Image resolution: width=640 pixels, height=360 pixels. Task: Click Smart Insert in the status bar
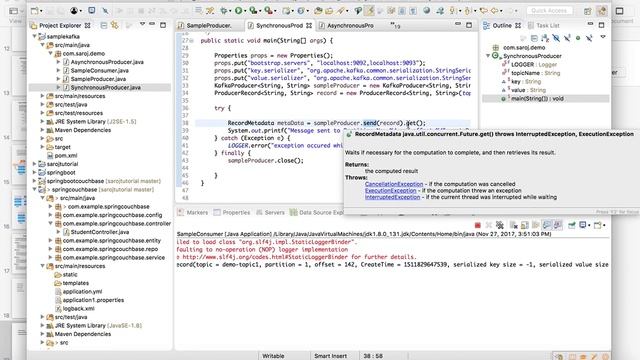click(x=330, y=356)
